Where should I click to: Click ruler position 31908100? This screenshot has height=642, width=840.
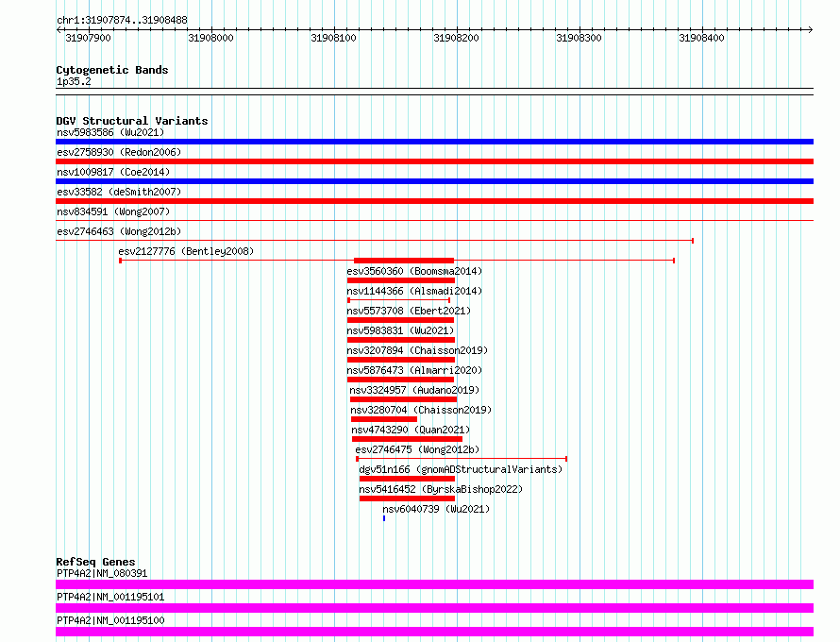[x=334, y=38]
